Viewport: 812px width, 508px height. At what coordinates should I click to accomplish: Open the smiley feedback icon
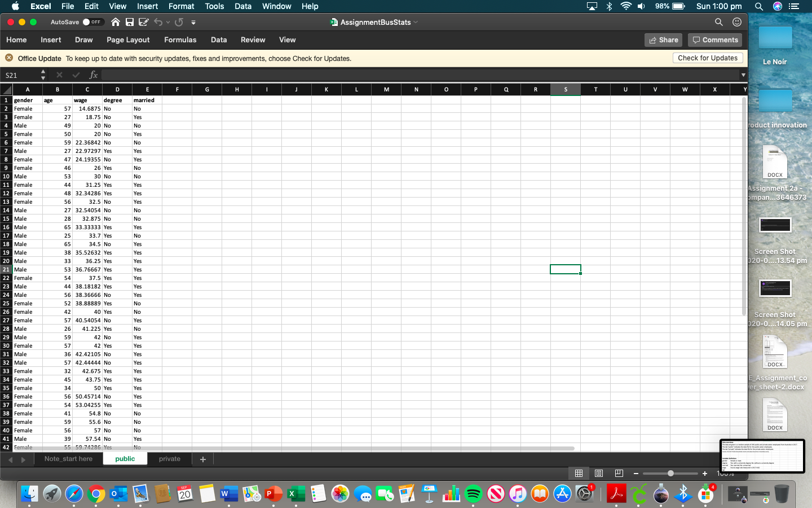(736, 22)
